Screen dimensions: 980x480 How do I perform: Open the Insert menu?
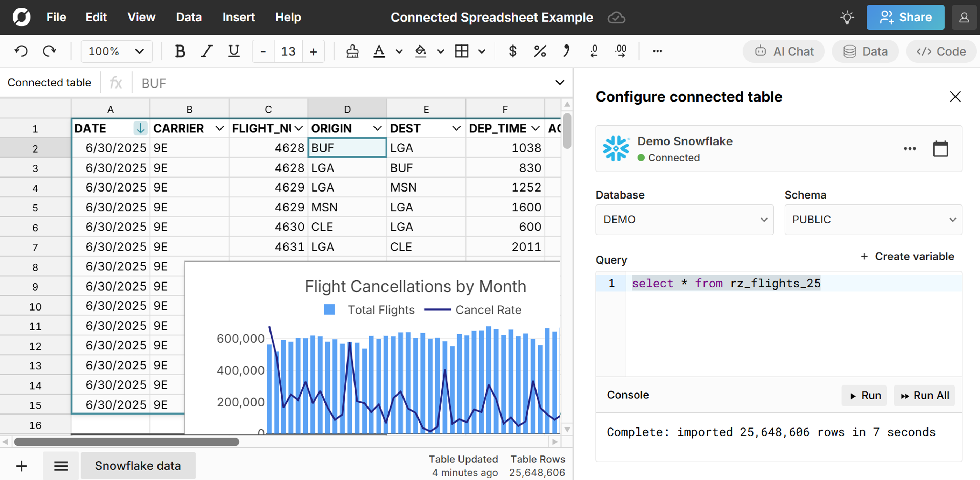tap(239, 18)
